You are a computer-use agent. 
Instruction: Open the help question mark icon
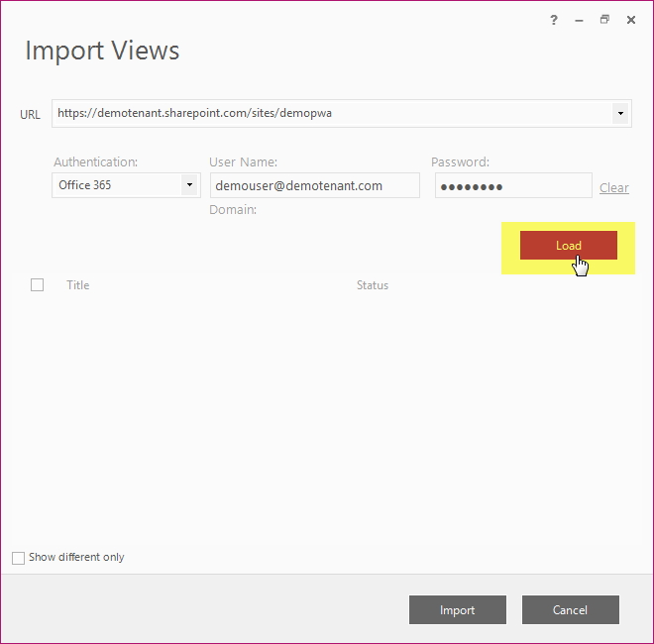(x=554, y=20)
